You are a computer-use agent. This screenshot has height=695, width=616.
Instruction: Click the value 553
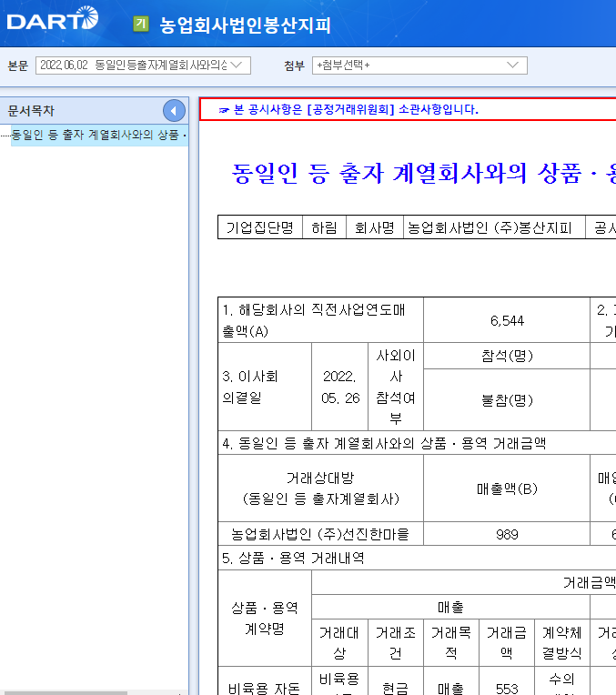(x=507, y=689)
